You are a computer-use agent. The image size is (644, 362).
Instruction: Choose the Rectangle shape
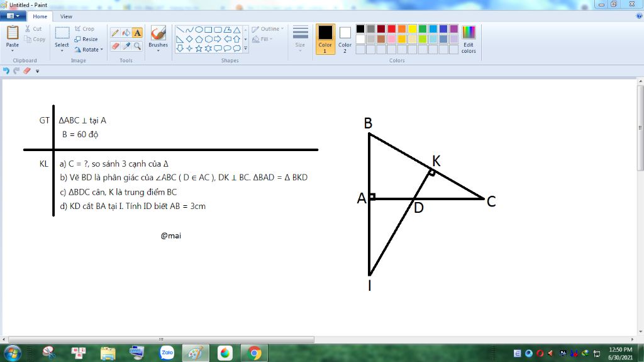208,30
